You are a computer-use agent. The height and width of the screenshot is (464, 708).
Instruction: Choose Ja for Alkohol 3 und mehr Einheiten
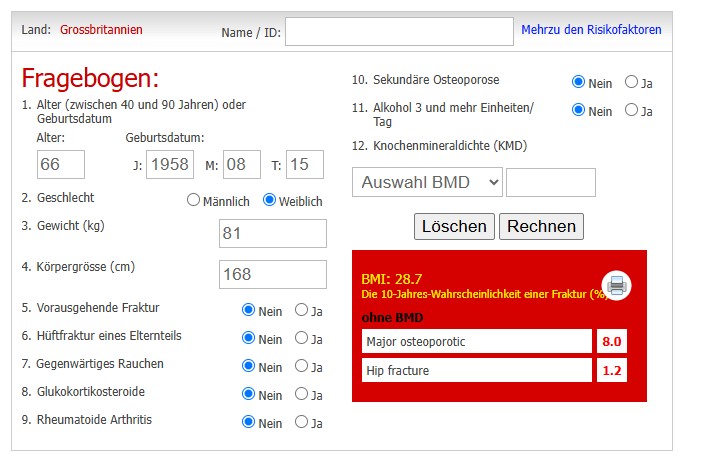click(x=631, y=110)
